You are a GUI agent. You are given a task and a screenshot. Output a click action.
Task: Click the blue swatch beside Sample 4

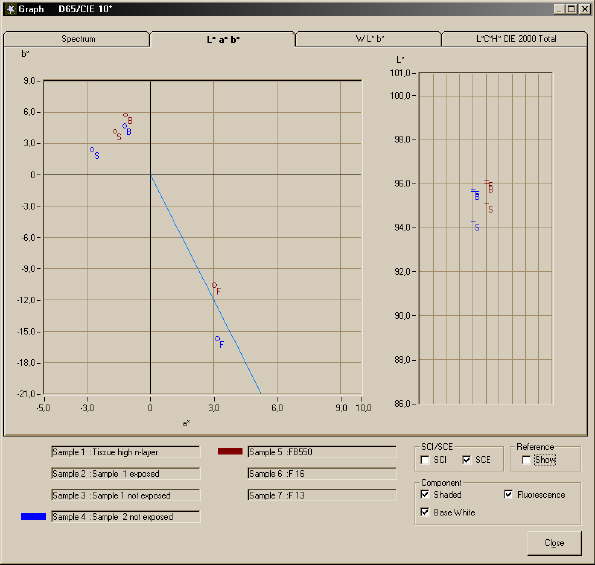[x=33, y=516]
